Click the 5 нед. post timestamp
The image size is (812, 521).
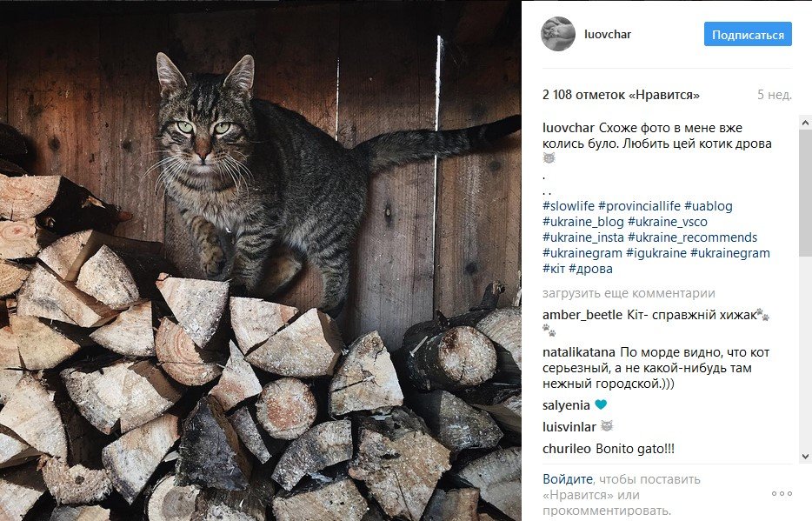[775, 95]
